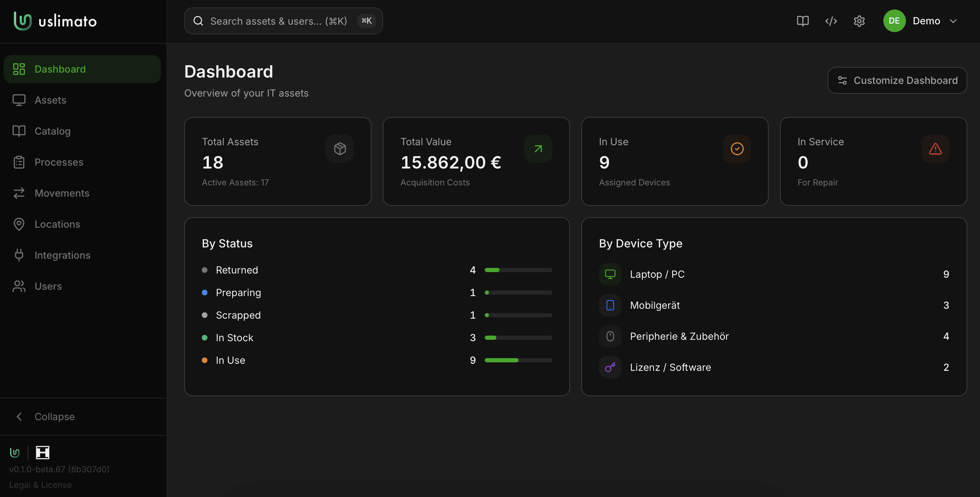The width and height of the screenshot is (980, 497).
Task: Click the For Repair caption
Action: pyautogui.click(x=818, y=183)
